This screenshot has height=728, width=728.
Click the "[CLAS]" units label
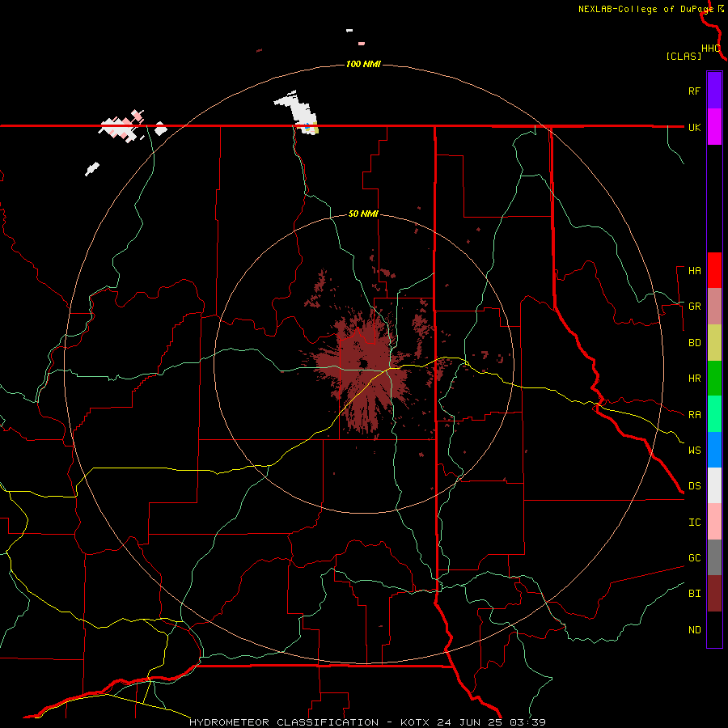(x=684, y=56)
